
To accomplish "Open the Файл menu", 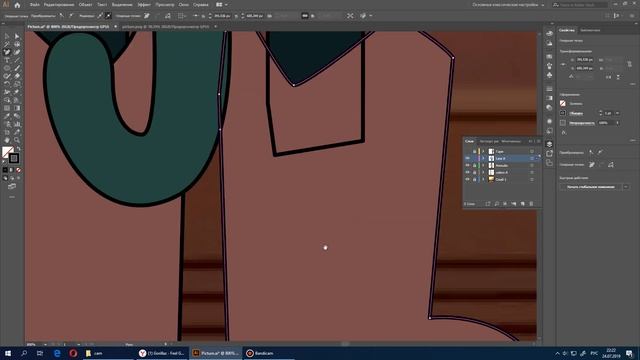I will 35,5.
